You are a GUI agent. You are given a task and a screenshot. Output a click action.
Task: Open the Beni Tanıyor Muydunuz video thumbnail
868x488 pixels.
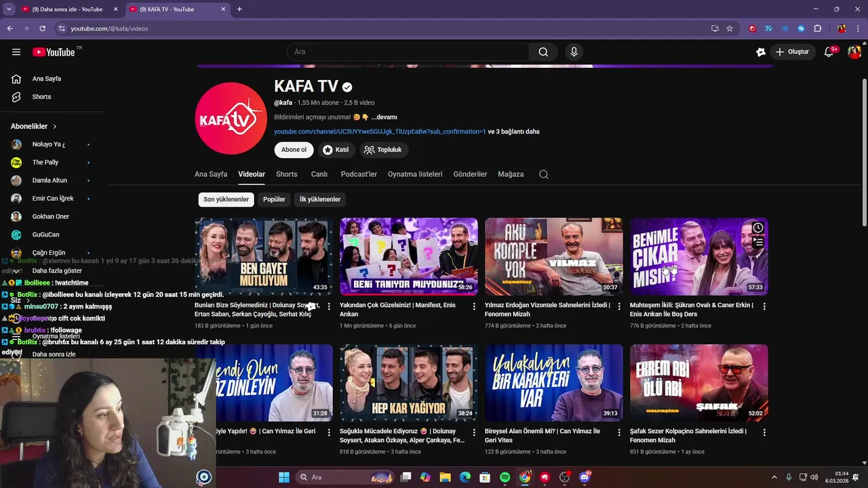pyautogui.click(x=409, y=256)
